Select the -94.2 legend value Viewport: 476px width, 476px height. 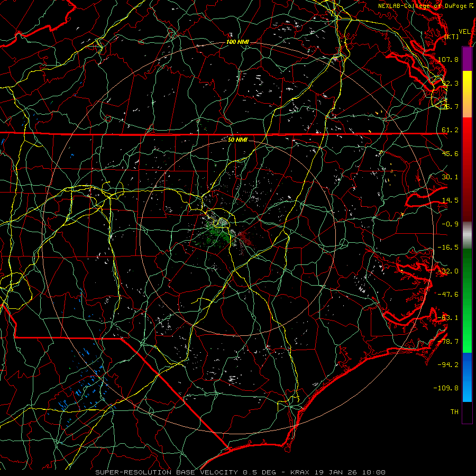(448, 365)
